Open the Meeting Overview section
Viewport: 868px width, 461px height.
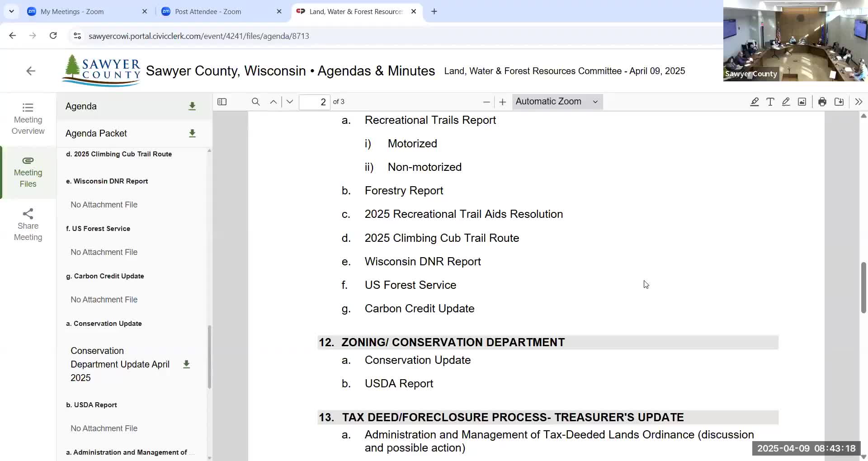coord(28,118)
